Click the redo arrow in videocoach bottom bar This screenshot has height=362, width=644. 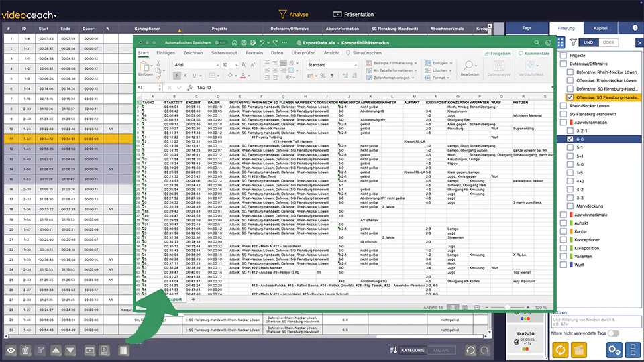(x=485, y=350)
